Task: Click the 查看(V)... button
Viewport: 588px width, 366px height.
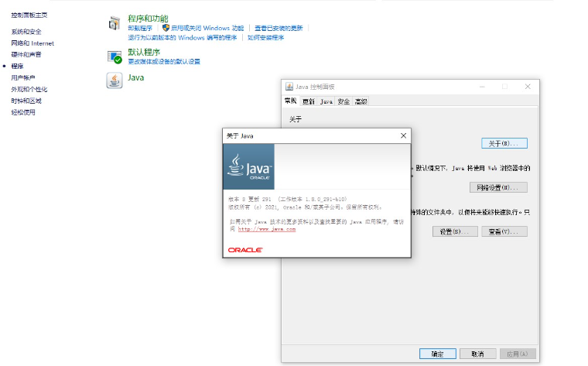Action: coord(504,232)
